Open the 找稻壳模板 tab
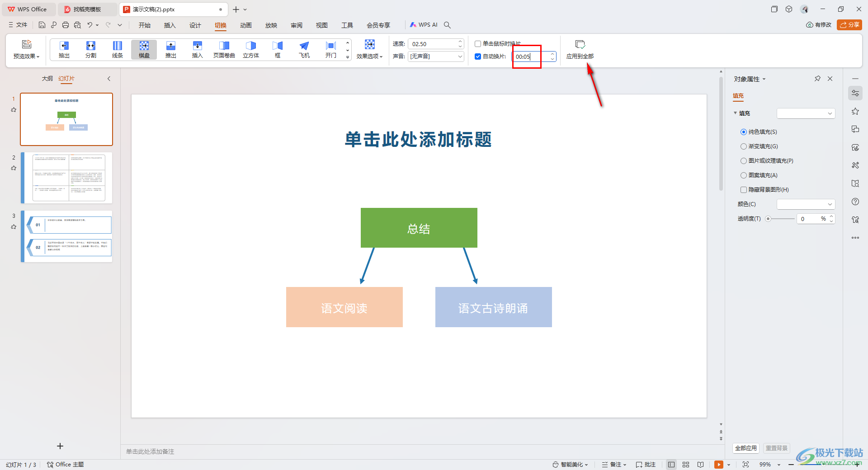 87,9
